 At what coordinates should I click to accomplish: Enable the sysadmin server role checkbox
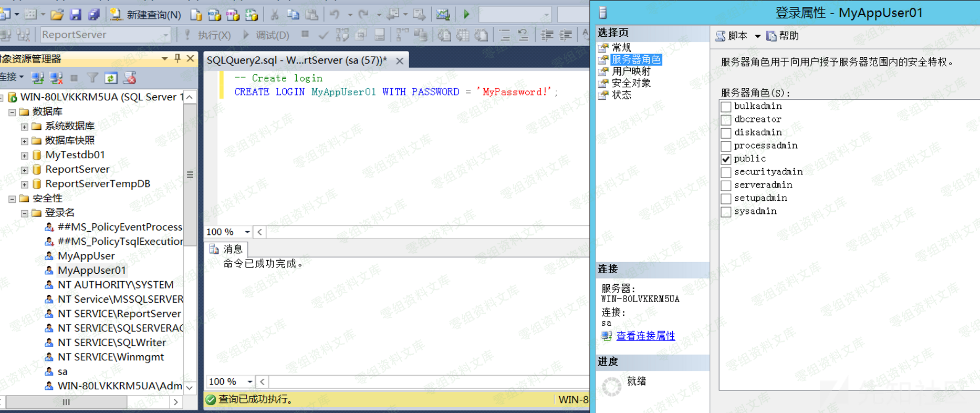[x=726, y=212]
